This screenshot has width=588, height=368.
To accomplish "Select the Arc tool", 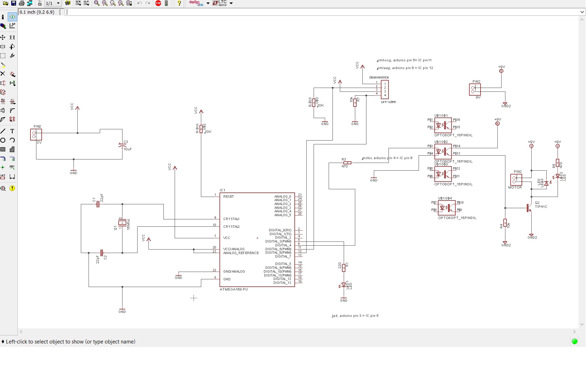I will [12, 140].
